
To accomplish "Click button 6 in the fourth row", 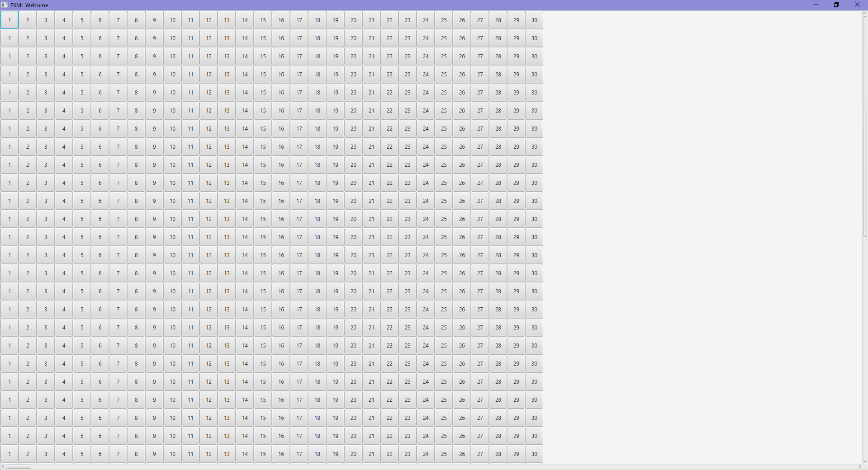I will [x=100, y=74].
